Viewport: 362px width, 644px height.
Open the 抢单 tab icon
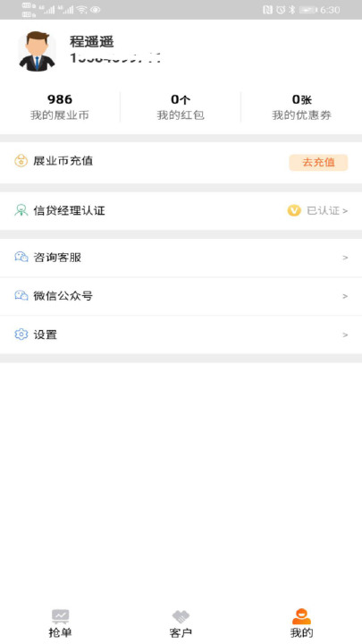(x=61, y=616)
